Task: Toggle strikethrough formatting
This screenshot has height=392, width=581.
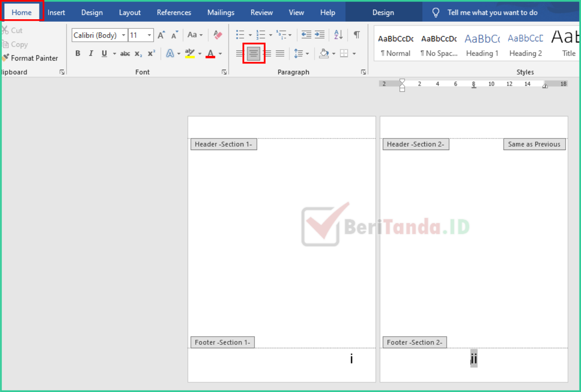Action: coord(125,53)
